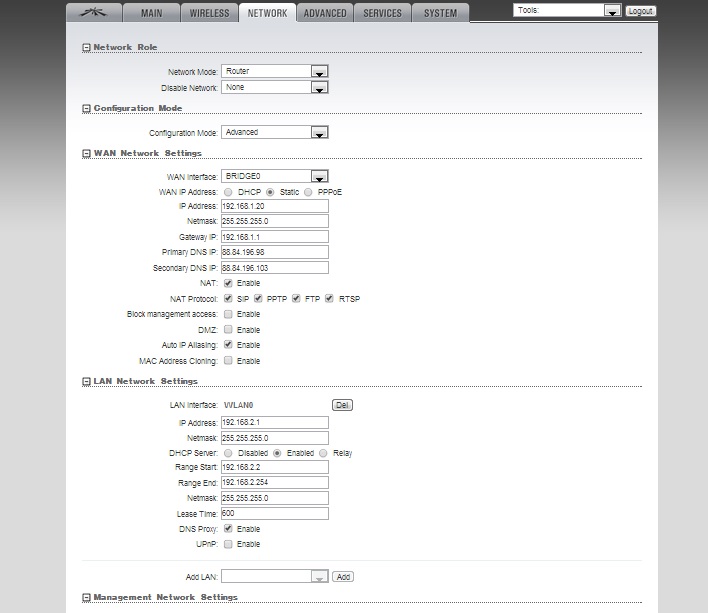708x613 pixels.
Task: Click the Range End field
Action: [275, 483]
